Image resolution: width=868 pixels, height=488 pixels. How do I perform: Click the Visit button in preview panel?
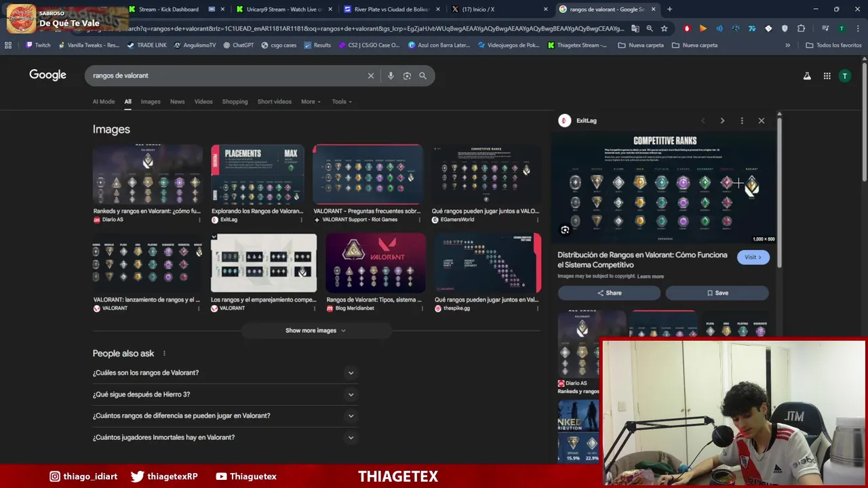(753, 258)
